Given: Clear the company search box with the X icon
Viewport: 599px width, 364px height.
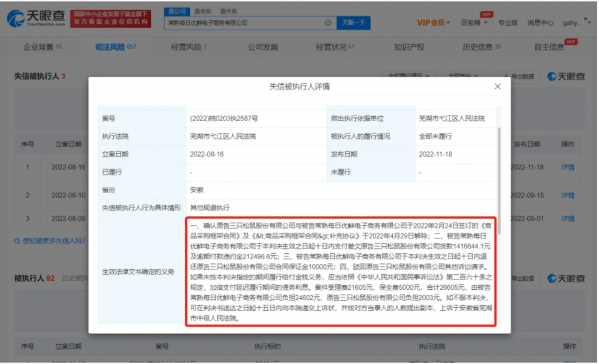Looking at the screenshot, I should 328,23.
